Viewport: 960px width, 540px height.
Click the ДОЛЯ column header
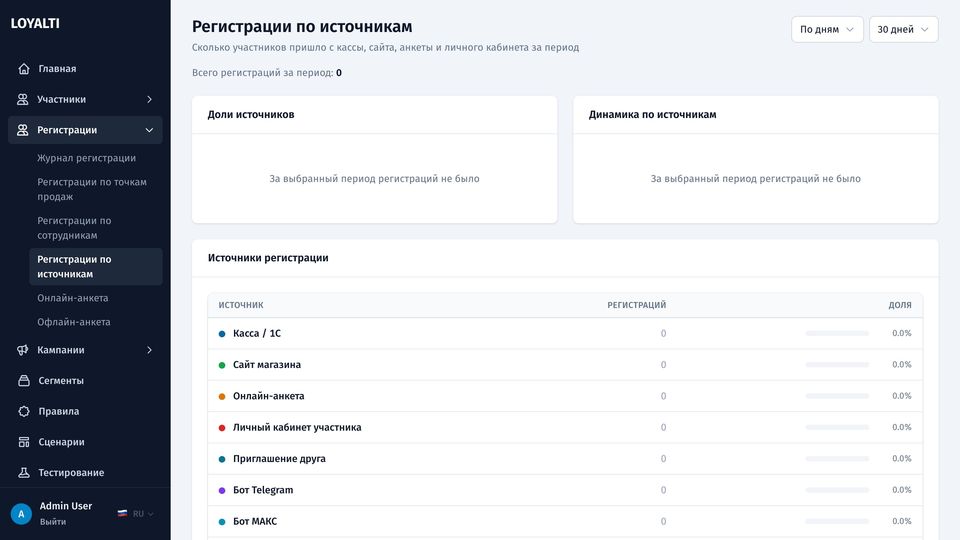(900, 305)
